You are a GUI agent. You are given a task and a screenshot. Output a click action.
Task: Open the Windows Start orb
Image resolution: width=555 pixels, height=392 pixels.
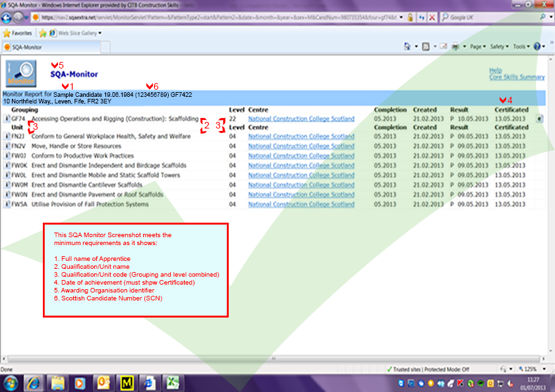tap(11, 383)
